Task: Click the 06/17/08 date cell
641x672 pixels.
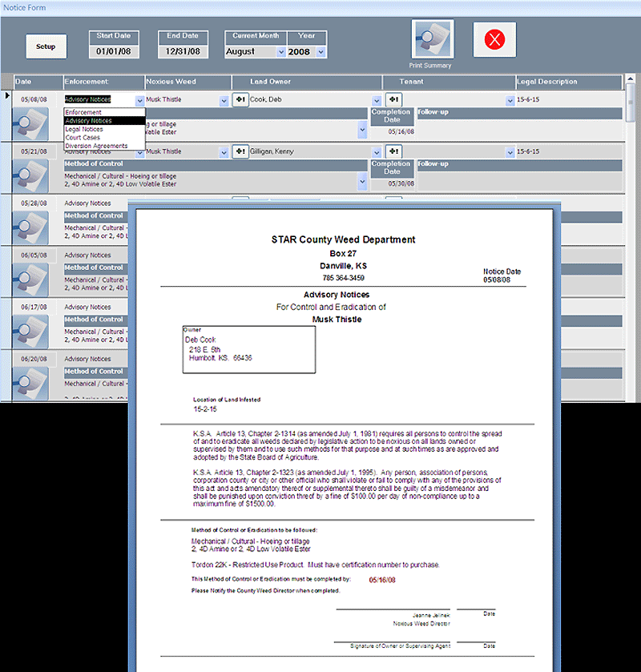Action: coord(34,307)
